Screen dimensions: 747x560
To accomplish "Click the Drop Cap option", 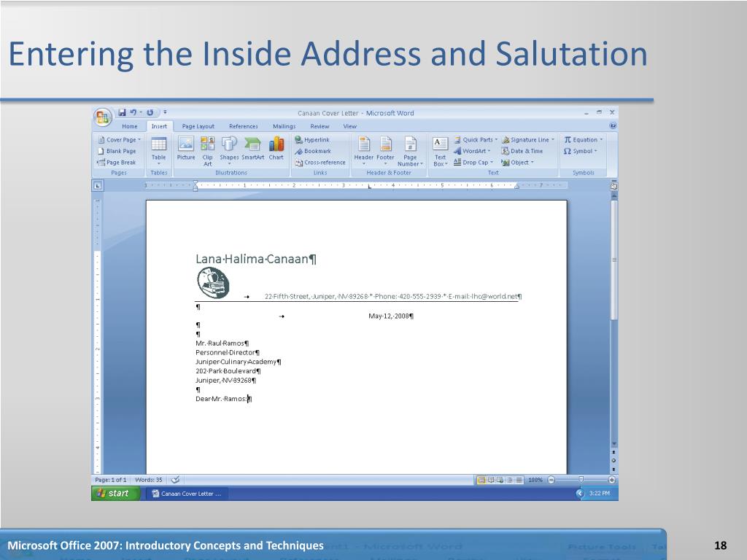I will [x=473, y=163].
